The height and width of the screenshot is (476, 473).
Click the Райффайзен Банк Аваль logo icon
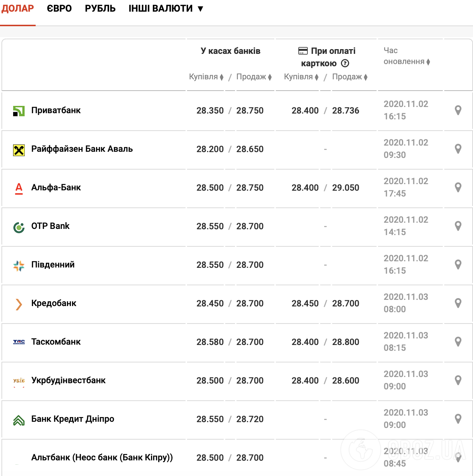19,150
